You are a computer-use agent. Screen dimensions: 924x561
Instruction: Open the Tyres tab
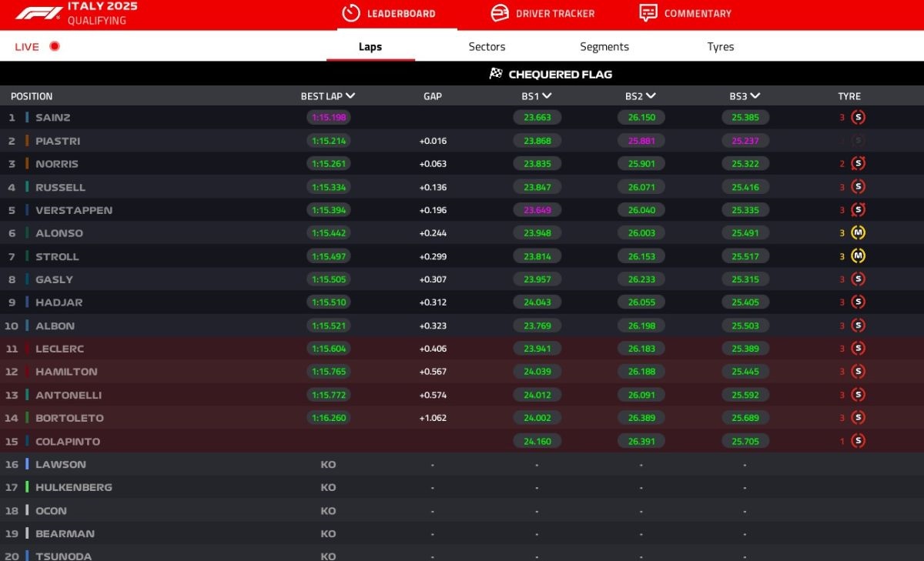pos(720,46)
